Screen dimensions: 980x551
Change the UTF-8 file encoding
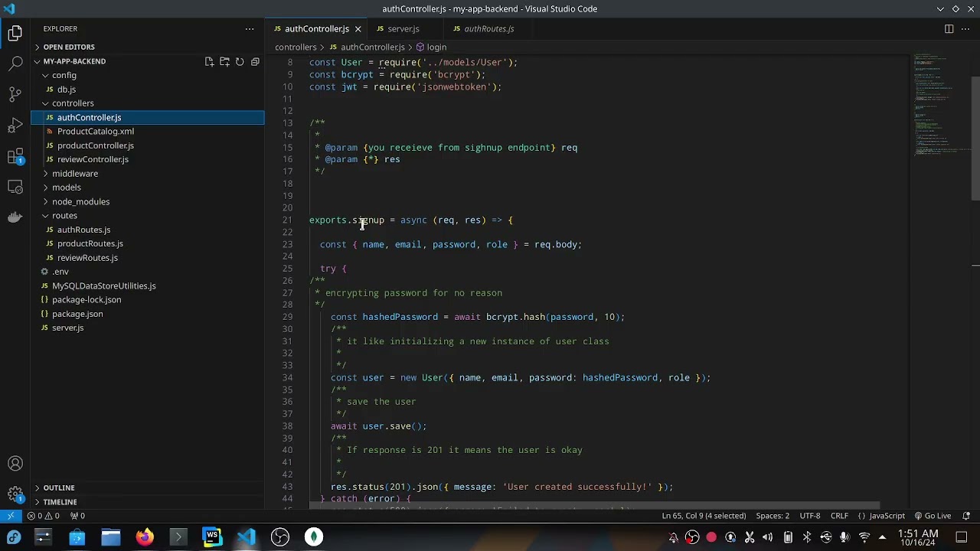[x=810, y=516]
